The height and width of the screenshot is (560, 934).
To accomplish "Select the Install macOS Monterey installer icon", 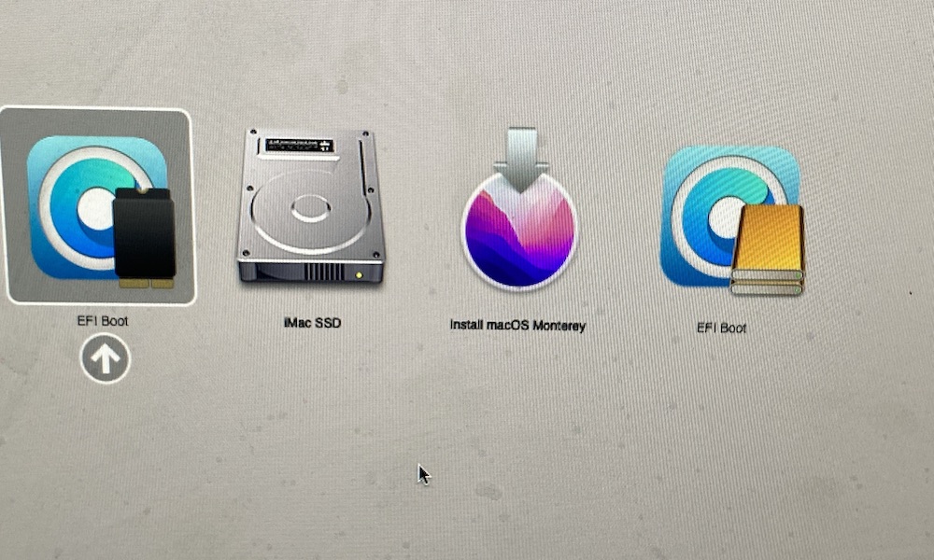I will pyautogui.click(x=518, y=208).
